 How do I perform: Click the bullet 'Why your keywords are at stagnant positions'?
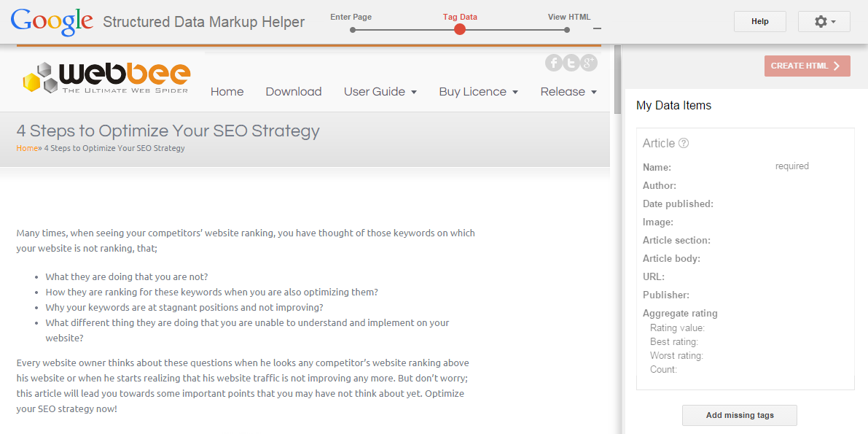[x=184, y=307]
